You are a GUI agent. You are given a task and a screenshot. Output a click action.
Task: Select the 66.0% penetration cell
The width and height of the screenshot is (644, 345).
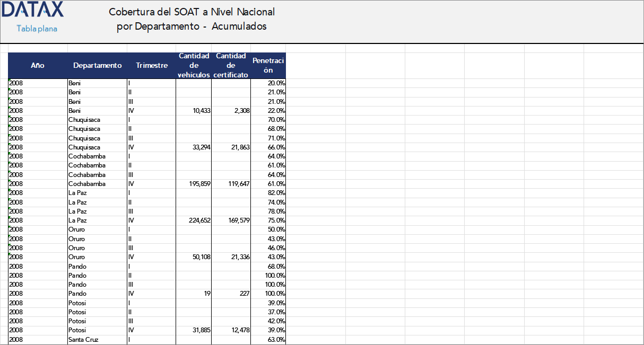tap(268, 147)
